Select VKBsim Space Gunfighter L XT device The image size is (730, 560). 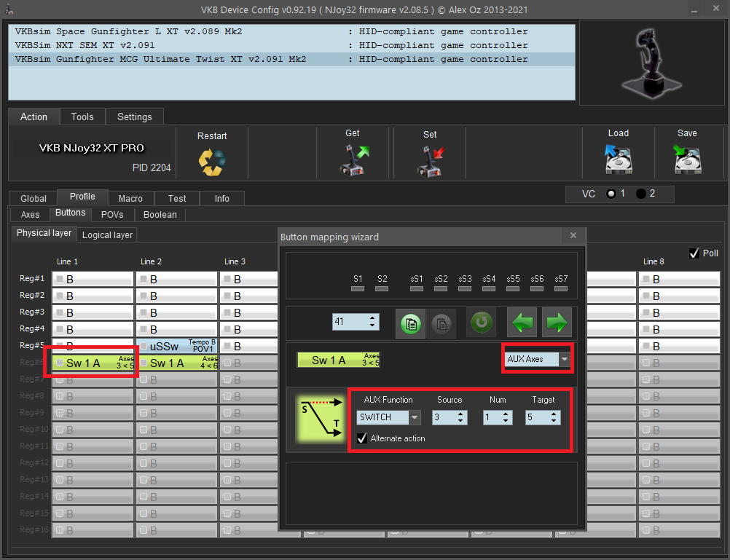coord(291,31)
